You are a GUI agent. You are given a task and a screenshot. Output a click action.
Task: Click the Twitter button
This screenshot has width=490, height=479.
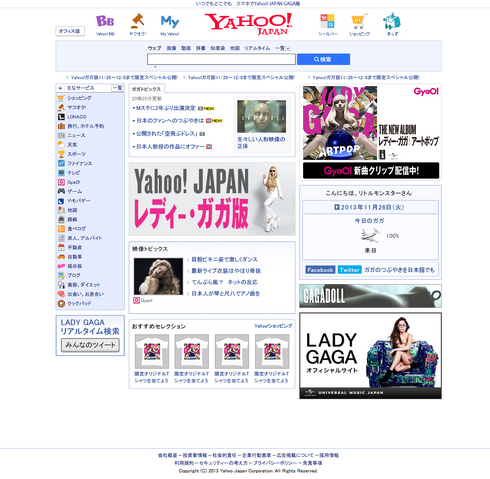(x=349, y=270)
